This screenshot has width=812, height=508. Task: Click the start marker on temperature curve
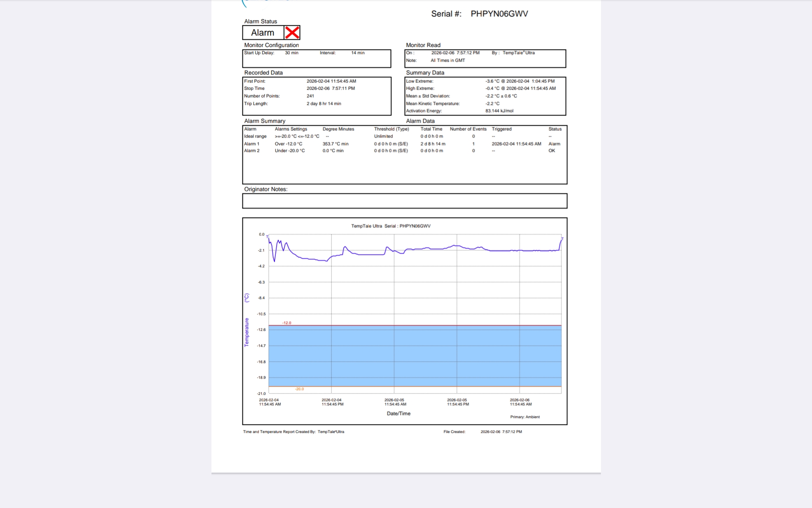pos(268,237)
